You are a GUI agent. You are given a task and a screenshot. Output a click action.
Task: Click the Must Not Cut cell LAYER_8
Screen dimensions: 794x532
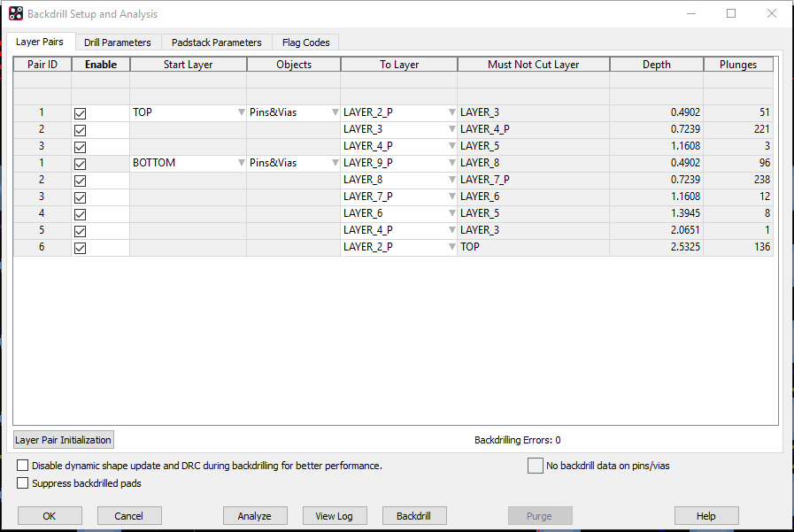533,163
